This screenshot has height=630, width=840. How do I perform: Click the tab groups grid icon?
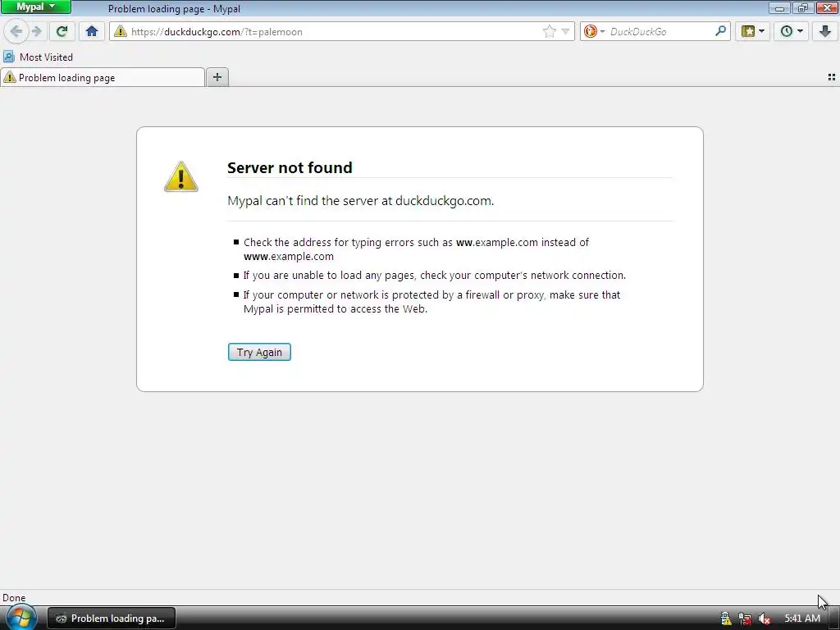point(832,77)
